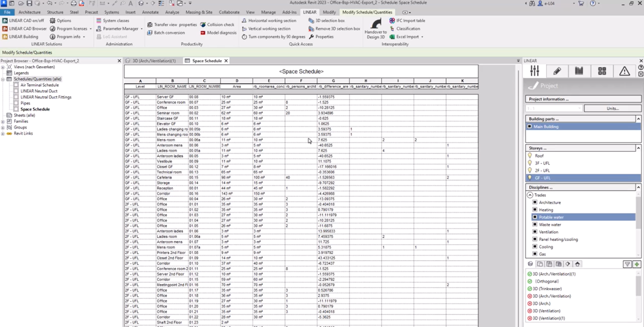Toggle the Main Building checkbox under Building parts
644x327 pixels.
pos(531,127)
